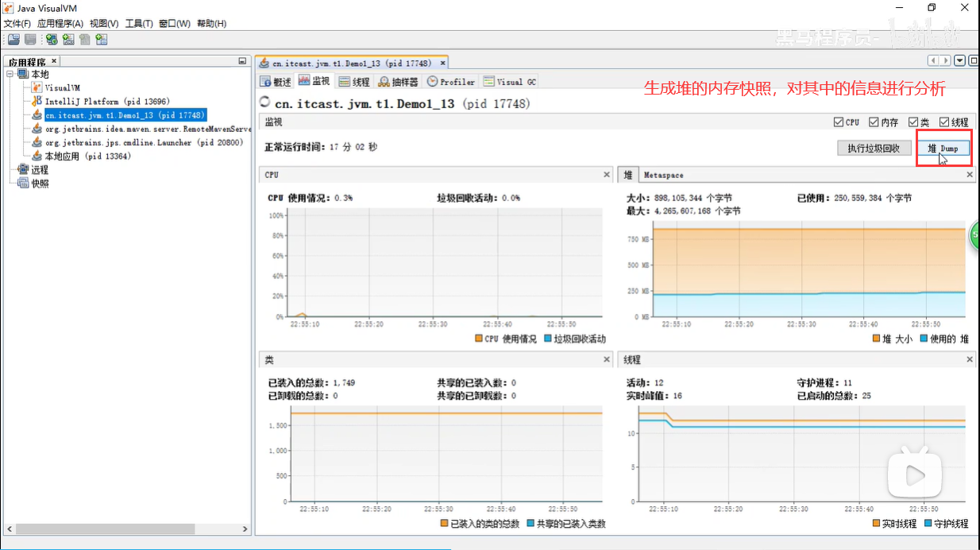The width and height of the screenshot is (980, 550).
Task: Collapse the 本地 tree node
Action: 10,74
